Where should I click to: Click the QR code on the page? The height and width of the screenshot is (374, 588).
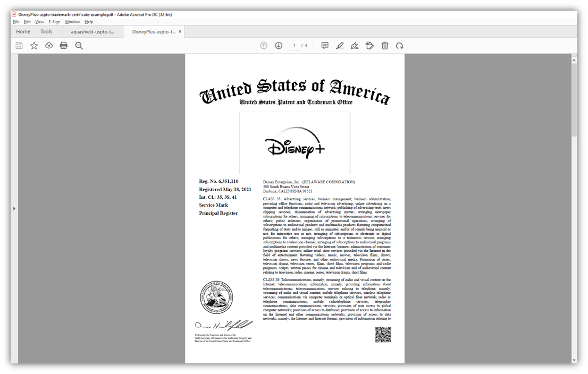(x=383, y=335)
